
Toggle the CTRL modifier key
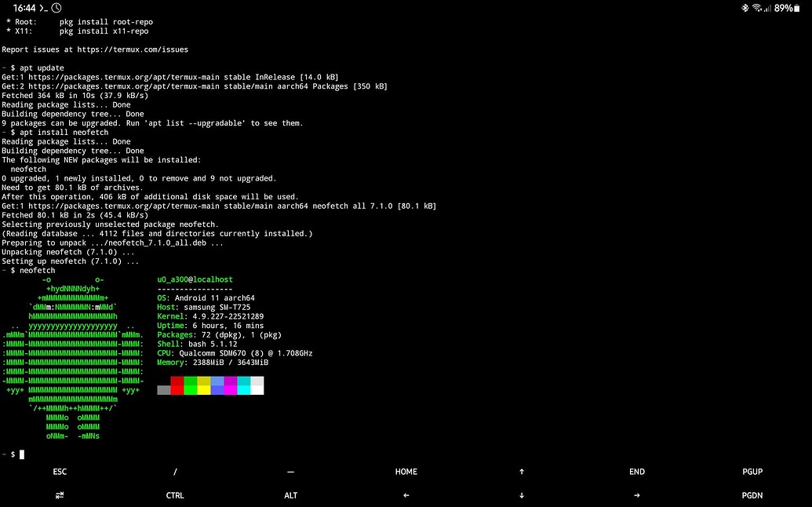tap(175, 495)
